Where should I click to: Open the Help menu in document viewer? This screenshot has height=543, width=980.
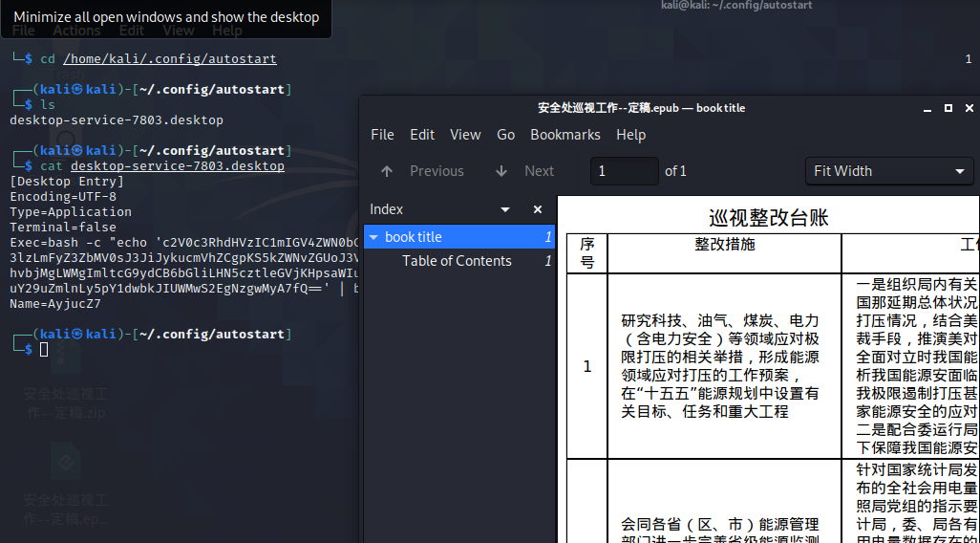(x=630, y=135)
